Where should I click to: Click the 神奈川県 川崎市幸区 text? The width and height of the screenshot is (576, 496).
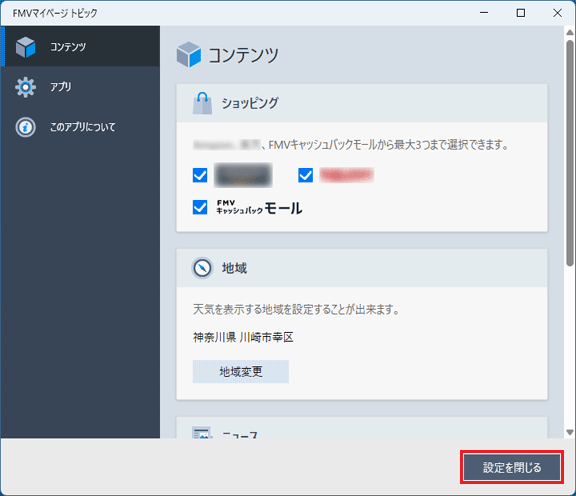(243, 337)
